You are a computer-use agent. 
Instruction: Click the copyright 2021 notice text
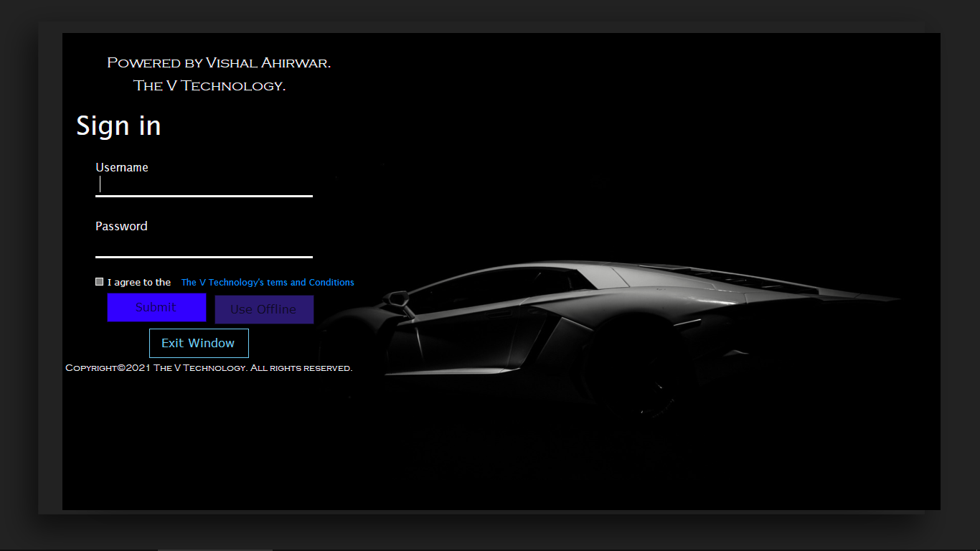[x=209, y=368]
